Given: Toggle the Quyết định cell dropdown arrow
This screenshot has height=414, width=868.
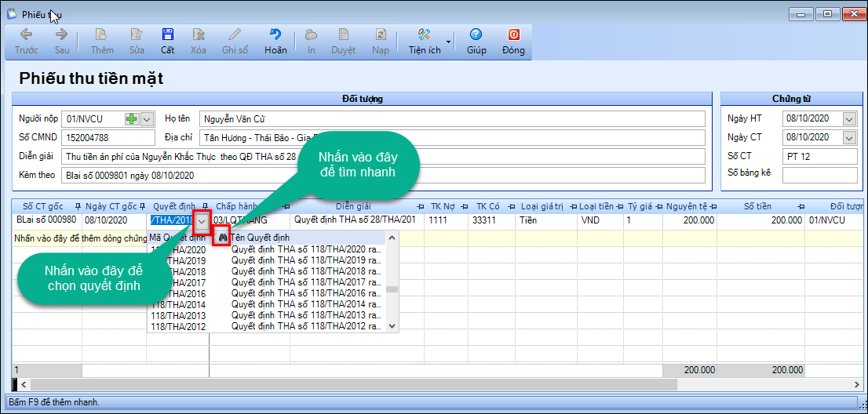Looking at the screenshot, I should click(202, 220).
